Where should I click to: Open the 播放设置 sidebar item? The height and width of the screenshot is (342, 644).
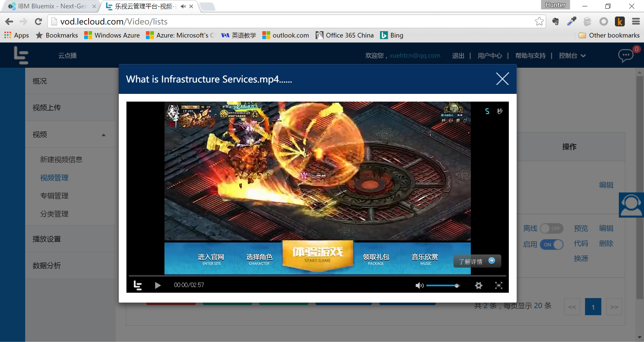click(70, 239)
